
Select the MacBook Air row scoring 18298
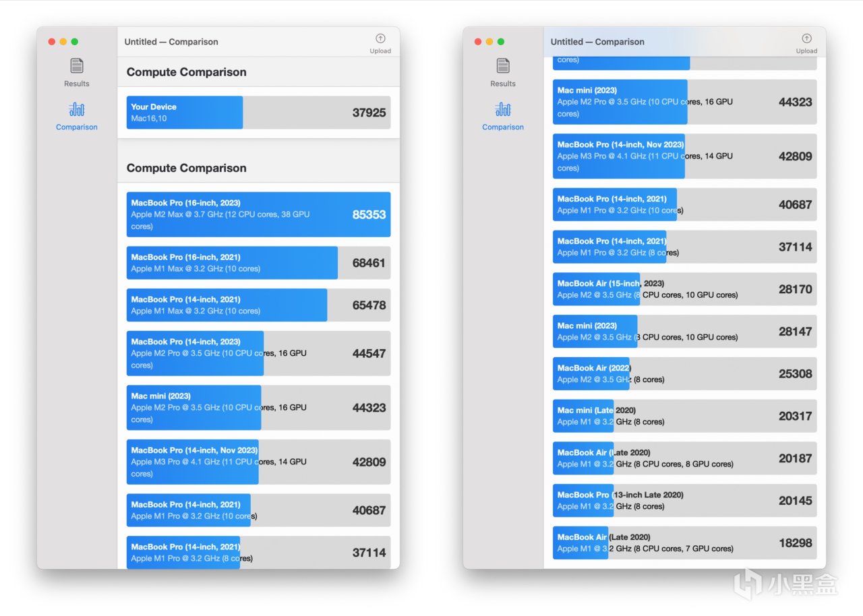684,543
